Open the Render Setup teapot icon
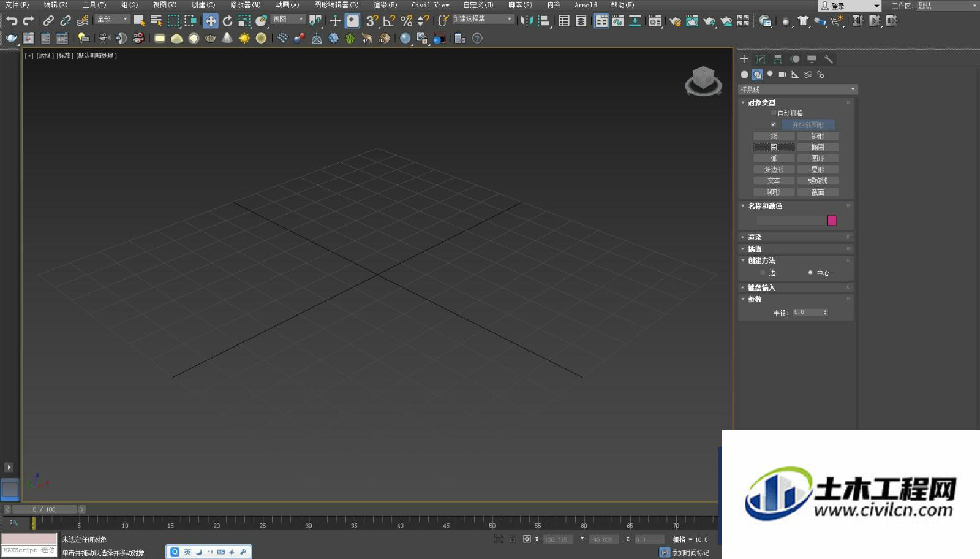Viewport: 980px width, 559px height. pos(675,21)
